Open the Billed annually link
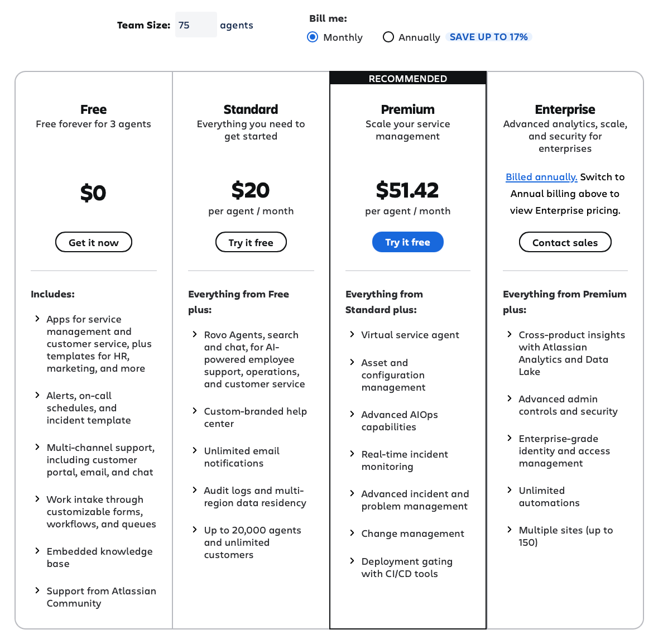This screenshot has height=644, width=663. [540, 177]
